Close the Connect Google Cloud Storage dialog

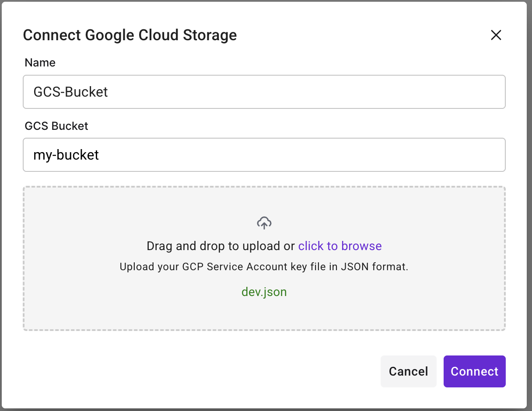[496, 35]
